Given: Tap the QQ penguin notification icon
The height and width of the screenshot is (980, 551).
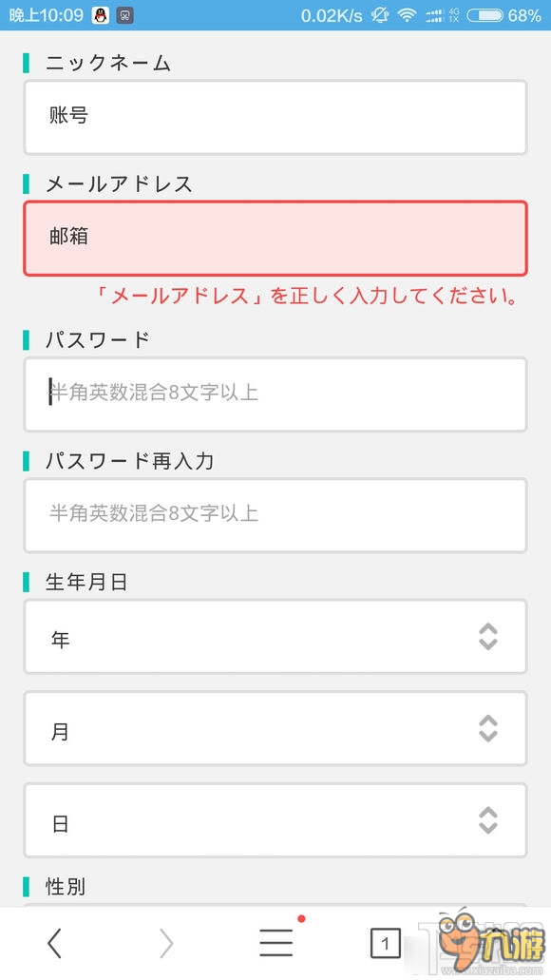Looking at the screenshot, I should [101, 15].
